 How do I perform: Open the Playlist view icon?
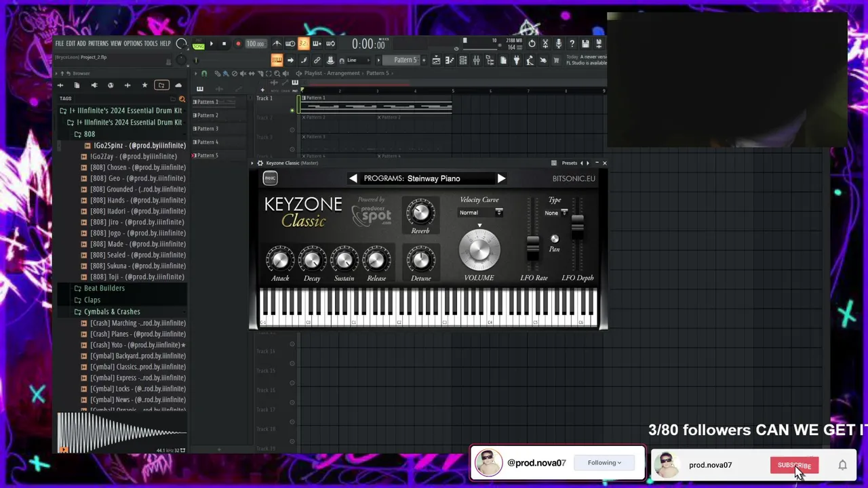(x=436, y=60)
